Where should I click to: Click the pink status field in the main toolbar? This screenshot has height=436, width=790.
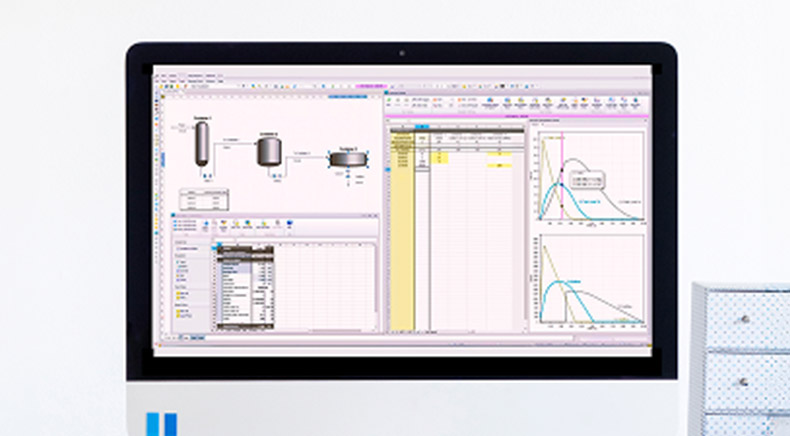click(x=371, y=86)
